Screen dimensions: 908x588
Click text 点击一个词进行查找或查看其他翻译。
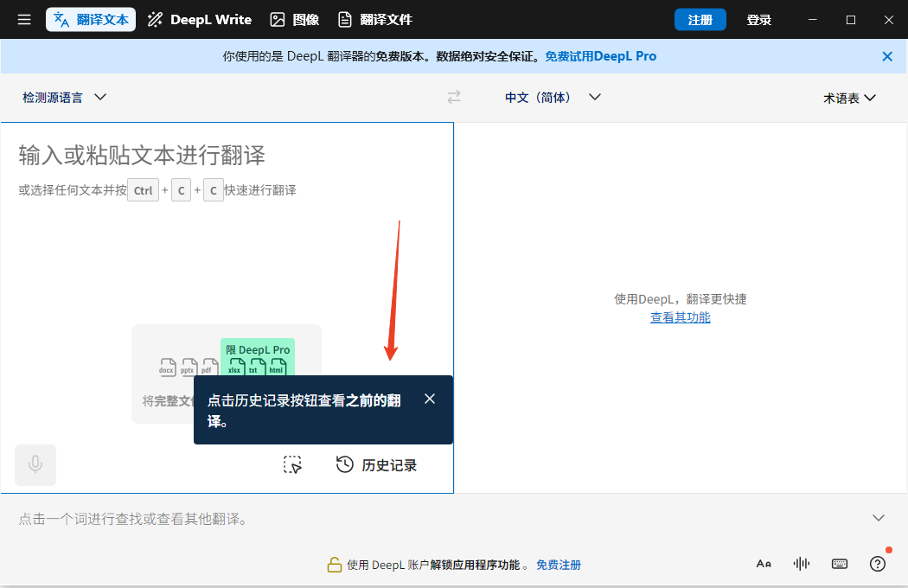pos(136,519)
